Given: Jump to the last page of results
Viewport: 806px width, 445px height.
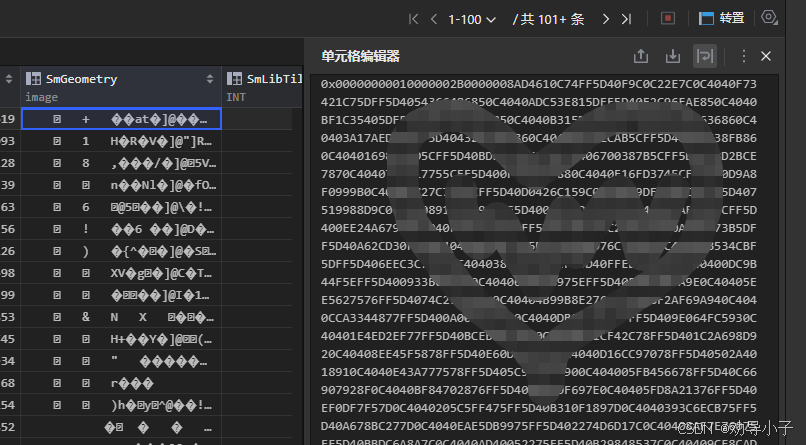Looking at the screenshot, I should [626, 20].
